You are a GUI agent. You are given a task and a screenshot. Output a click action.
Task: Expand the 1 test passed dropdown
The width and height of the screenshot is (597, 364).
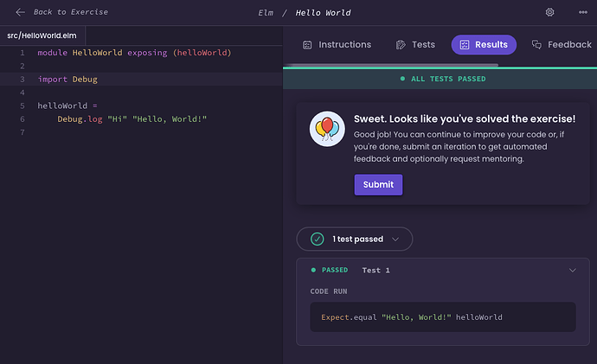355,239
